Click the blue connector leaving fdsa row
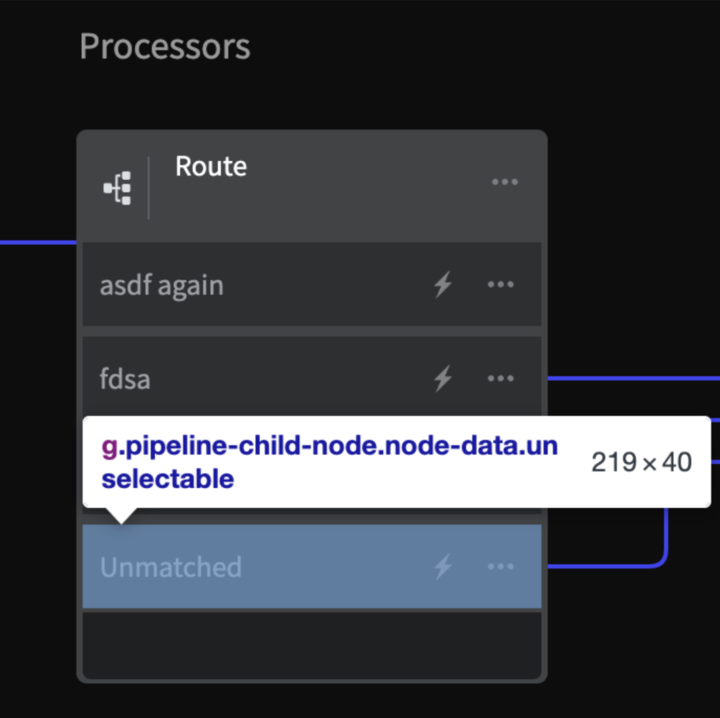Image resolution: width=720 pixels, height=718 pixels. [x=634, y=379]
